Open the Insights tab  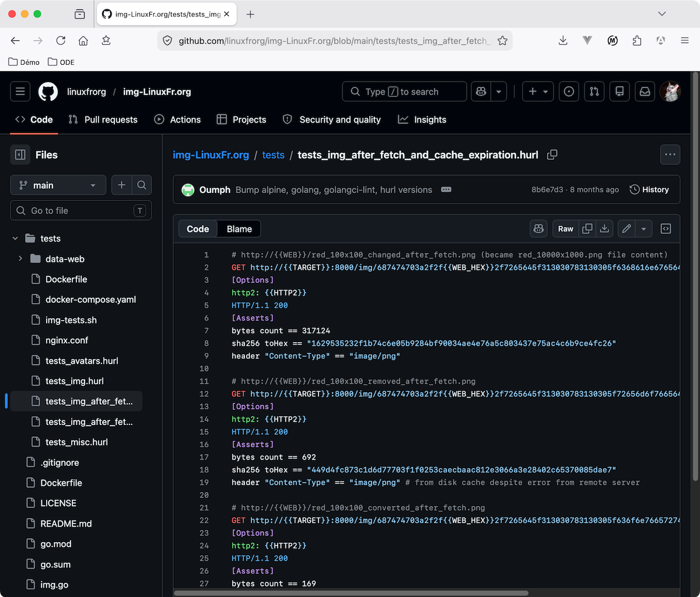422,120
